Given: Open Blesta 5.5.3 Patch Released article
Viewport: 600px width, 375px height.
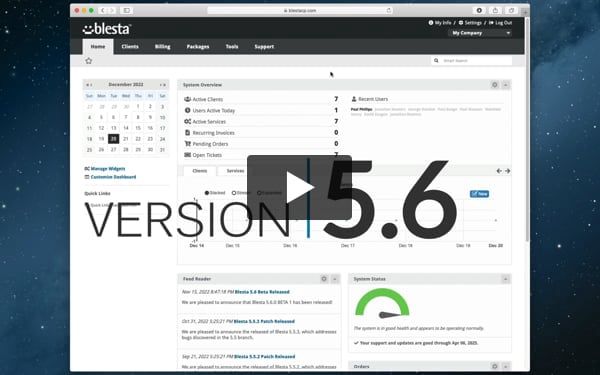Looking at the screenshot, I should 264,321.
